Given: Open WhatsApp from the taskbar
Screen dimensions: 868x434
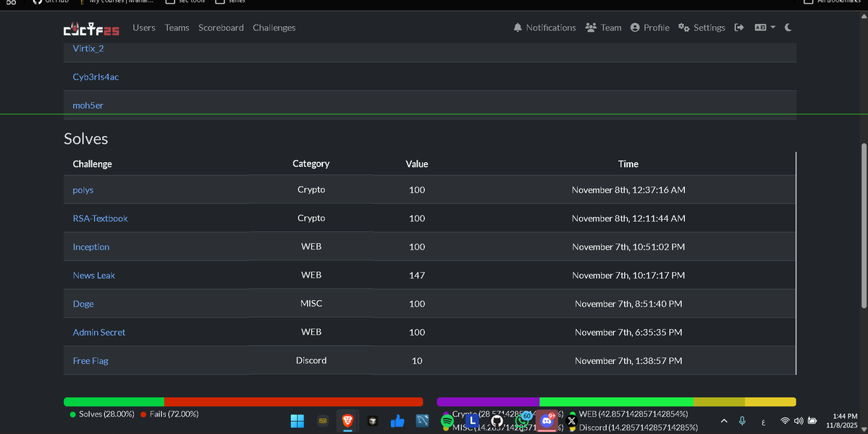Looking at the screenshot, I should point(522,421).
